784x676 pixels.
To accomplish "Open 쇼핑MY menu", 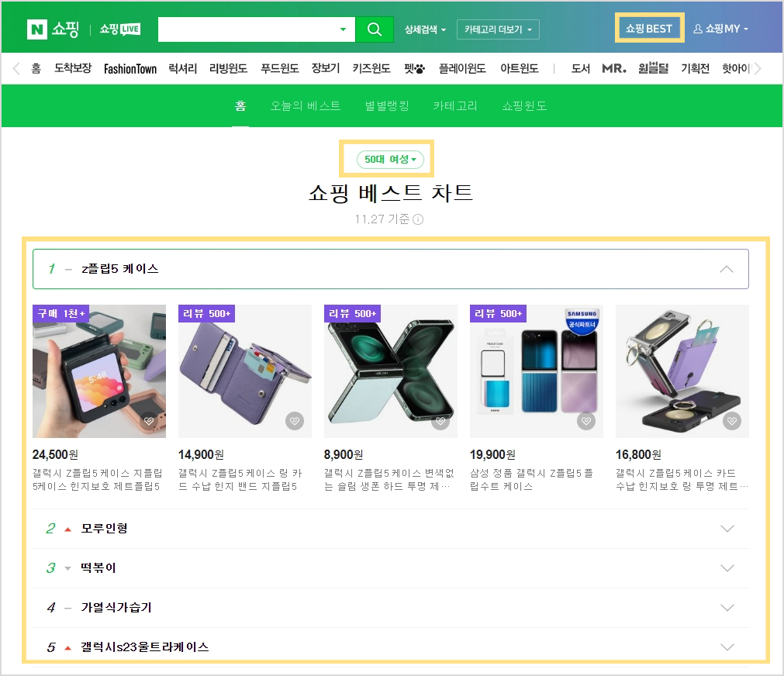I will 720,29.
